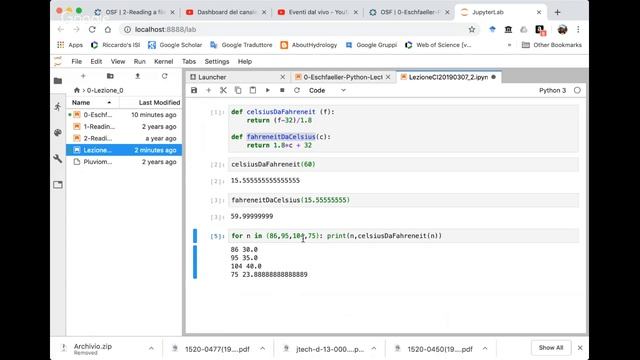Open the Settings menu
Viewport: 640px width, 360px height.
coord(217,61)
